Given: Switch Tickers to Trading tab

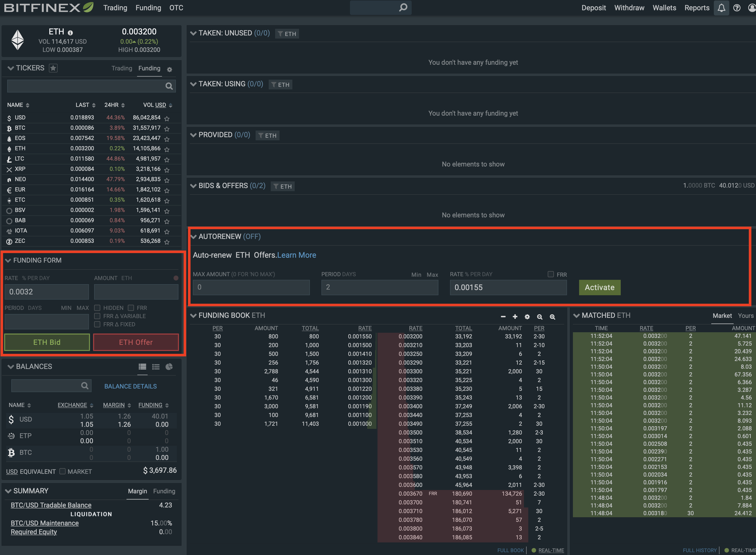Looking at the screenshot, I should [122, 68].
